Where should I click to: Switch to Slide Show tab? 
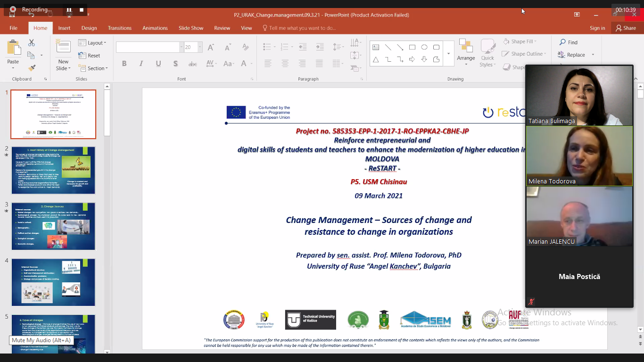coord(191,28)
